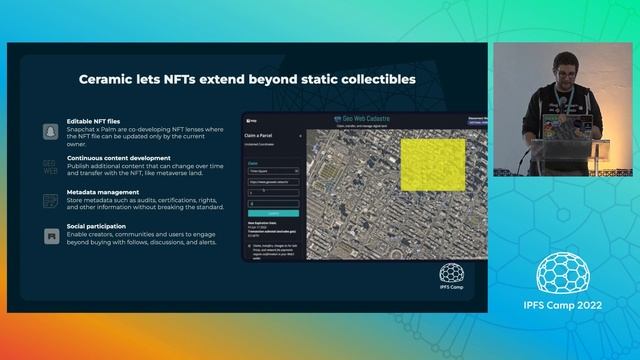640x360 pixels.
Task: Click the URL input field in claim form
Action: pyautogui.click(x=273, y=182)
